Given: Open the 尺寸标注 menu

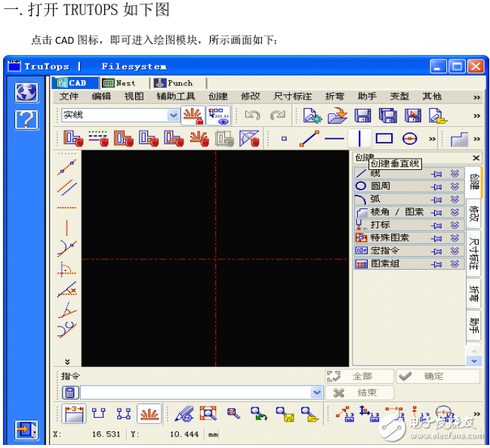Looking at the screenshot, I should 292,96.
